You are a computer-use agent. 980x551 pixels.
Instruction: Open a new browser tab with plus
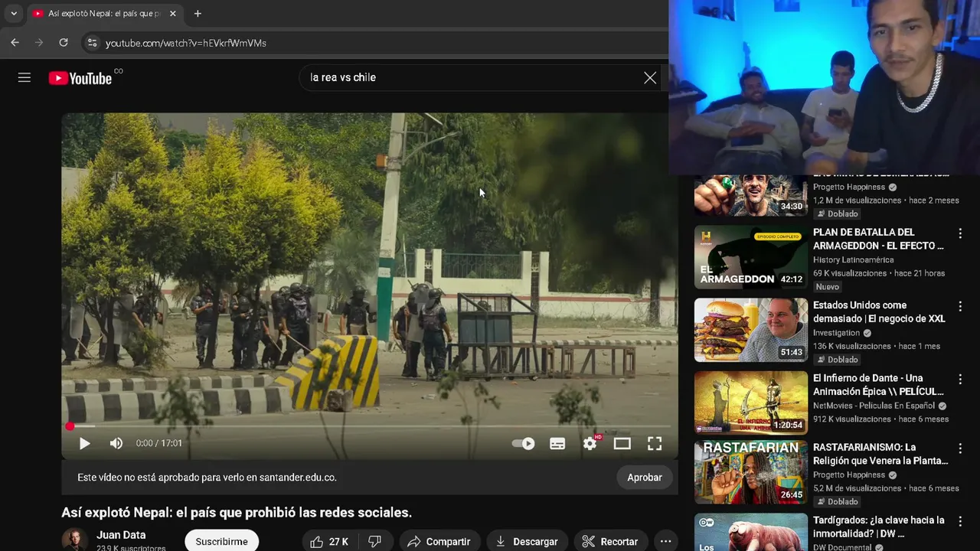point(198,14)
